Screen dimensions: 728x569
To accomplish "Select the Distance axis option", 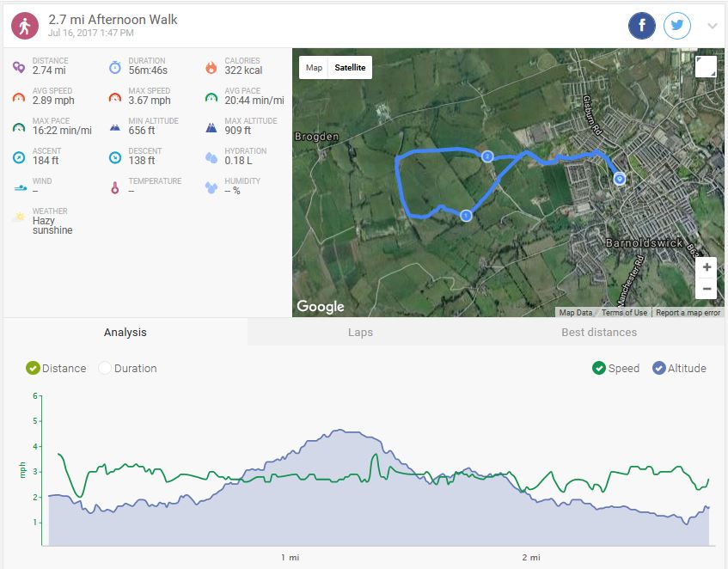I will tap(34, 368).
